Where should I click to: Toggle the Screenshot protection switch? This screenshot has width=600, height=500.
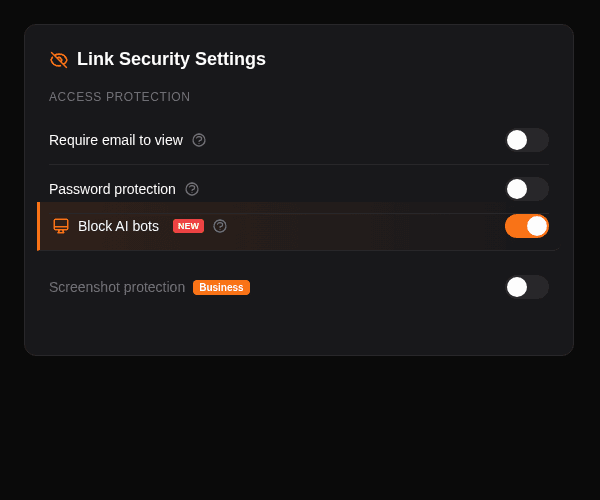(x=526, y=287)
